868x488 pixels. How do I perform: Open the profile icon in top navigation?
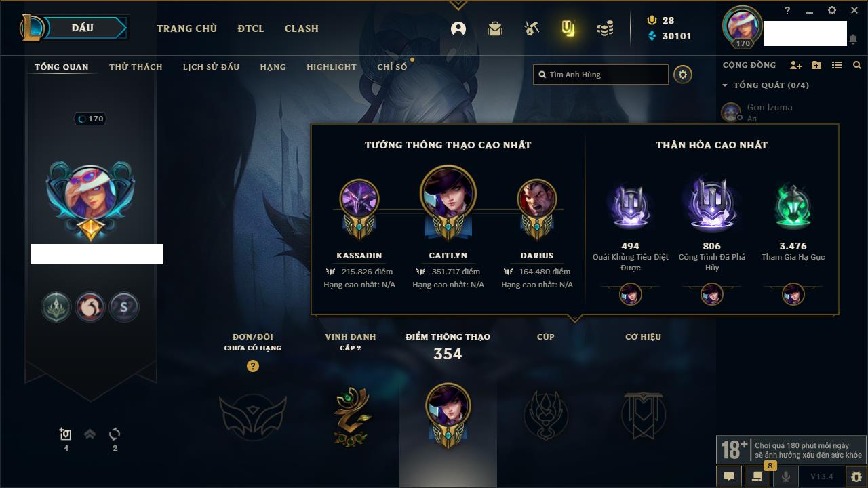(x=458, y=28)
